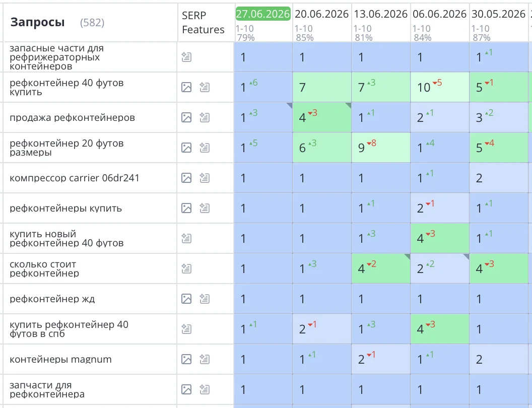Click the AI snippet icon for контейнеры magnum
The width and height of the screenshot is (532, 408).
click(x=204, y=359)
